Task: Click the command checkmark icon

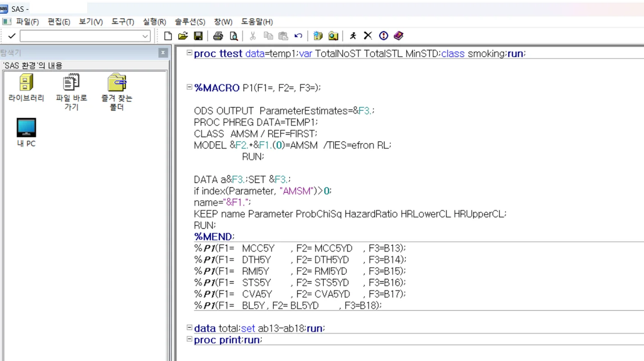Action: tap(12, 36)
